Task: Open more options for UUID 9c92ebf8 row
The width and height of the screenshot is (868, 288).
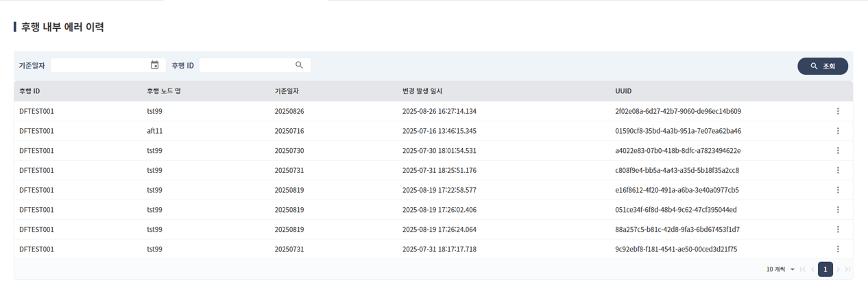Action: pos(838,250)
